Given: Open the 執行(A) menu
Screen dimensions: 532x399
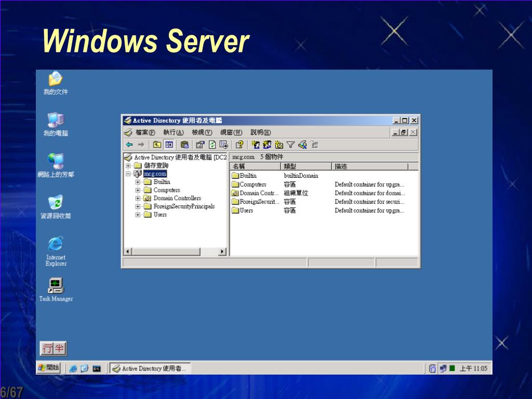Looking at the screenshot, I should [x=174, y=132].
